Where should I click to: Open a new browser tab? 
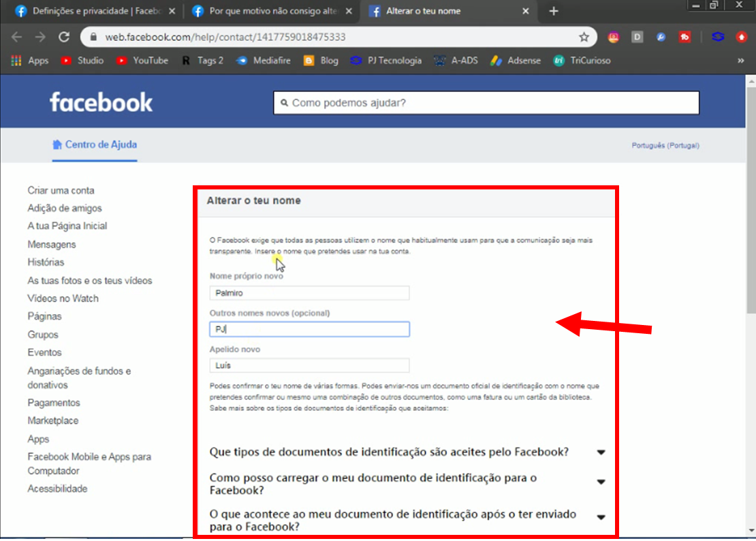554,11
